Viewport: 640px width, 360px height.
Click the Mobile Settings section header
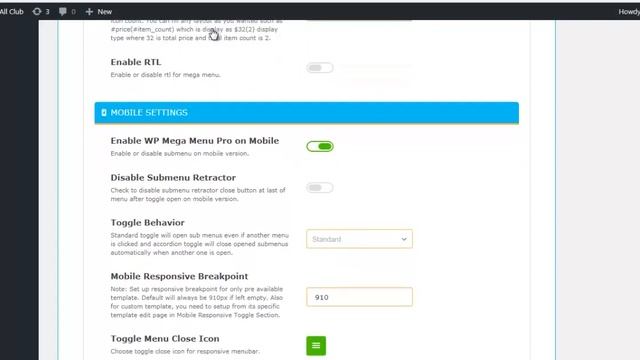point(307,113)
